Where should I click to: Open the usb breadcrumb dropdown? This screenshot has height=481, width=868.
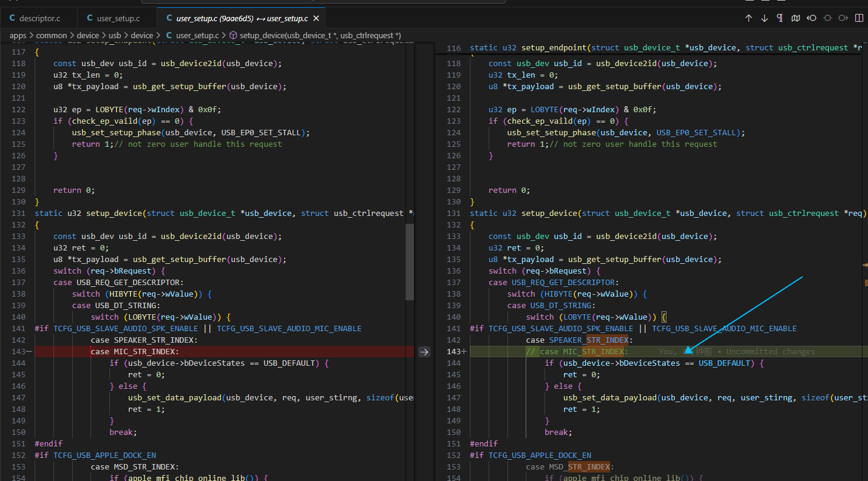[115, 36]
